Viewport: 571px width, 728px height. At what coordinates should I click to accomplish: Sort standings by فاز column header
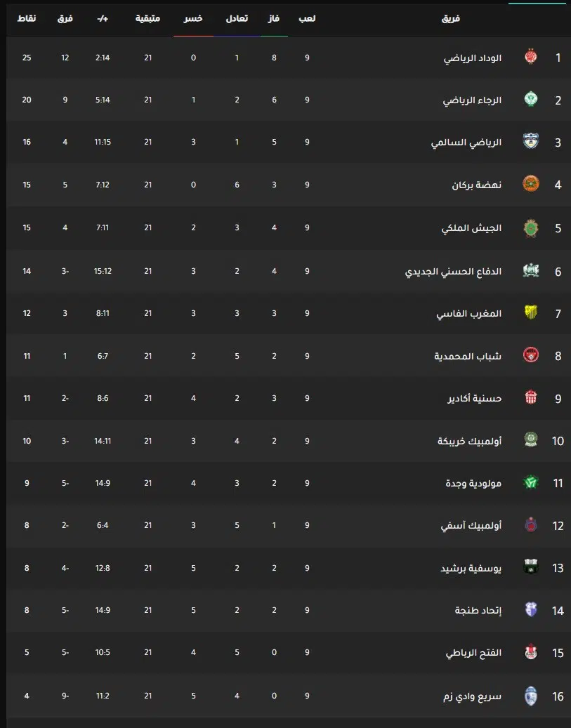click(274, 18)
